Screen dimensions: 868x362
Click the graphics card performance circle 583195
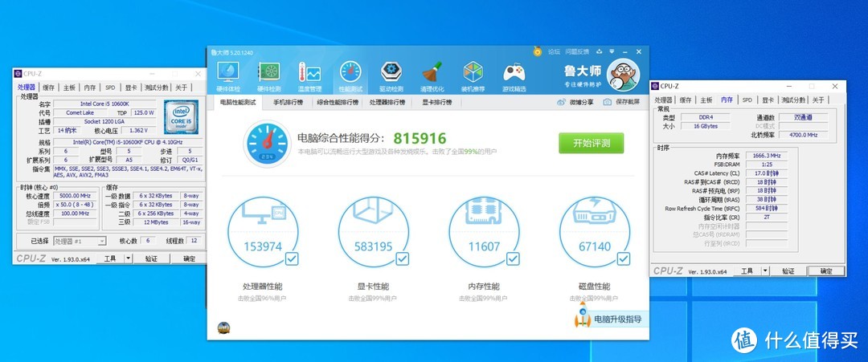tap(374, 233)
